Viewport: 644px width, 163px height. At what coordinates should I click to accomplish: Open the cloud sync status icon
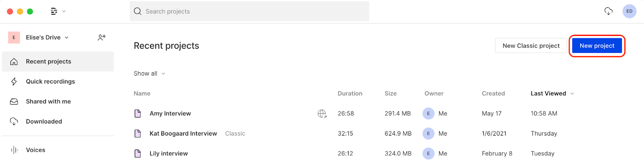(x=608, y=11)
